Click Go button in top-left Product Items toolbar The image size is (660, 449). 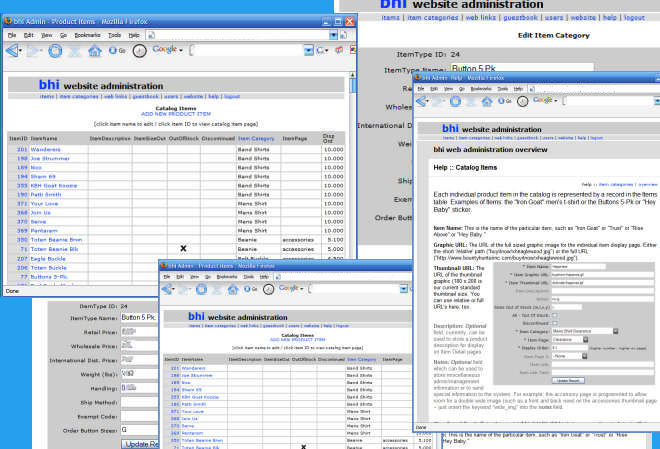click(117, 50)
